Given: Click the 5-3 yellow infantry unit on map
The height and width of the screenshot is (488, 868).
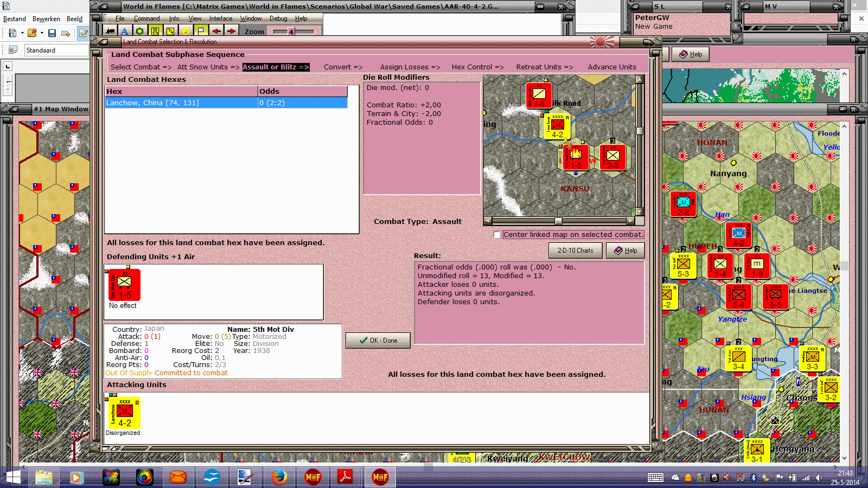Looking at the screenshot, I should [683, 266].
